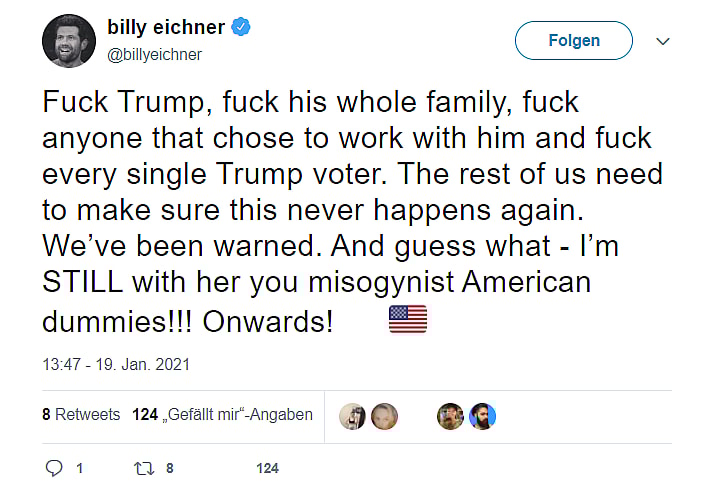Click the reply count number 1
This screenshot has width=711, height=503.
[x=79, y=468]
